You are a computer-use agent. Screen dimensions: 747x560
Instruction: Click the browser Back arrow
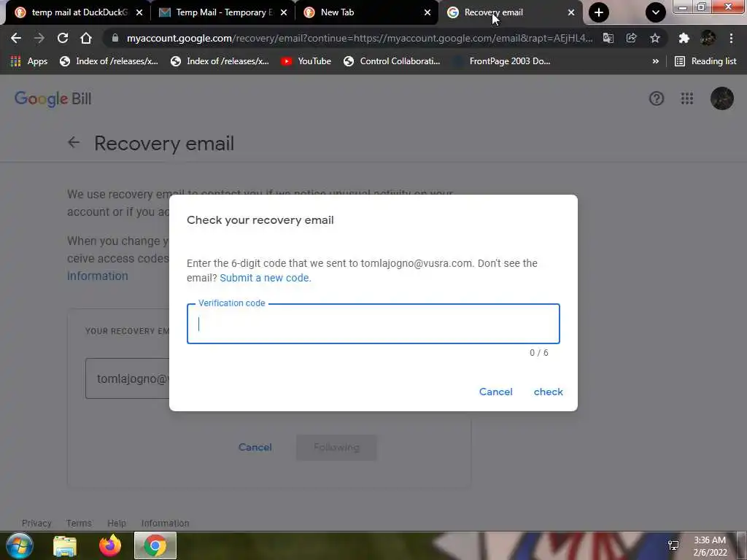[x=16, y=38]
